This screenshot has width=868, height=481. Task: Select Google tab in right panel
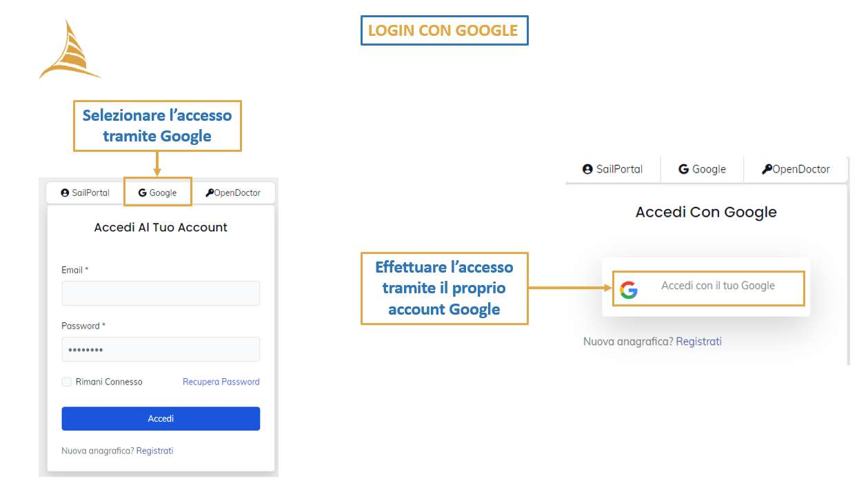point(702,169)
